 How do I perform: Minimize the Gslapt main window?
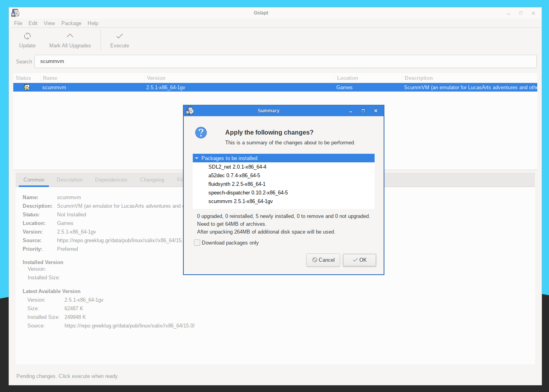click(508, 13)
